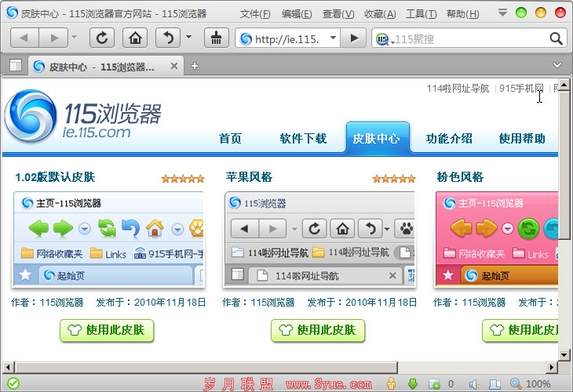Click the vertical scrollbar up arrow

(x=564, y=85)
